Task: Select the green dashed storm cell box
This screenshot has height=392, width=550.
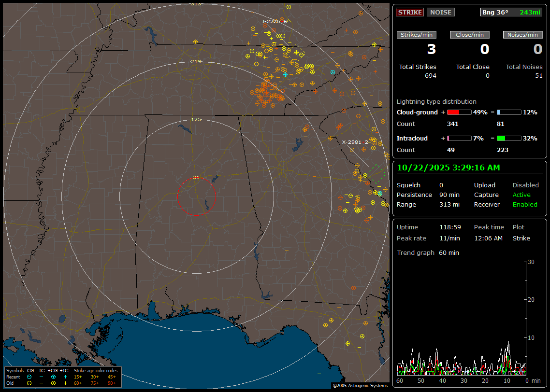Action: (376, 173)
